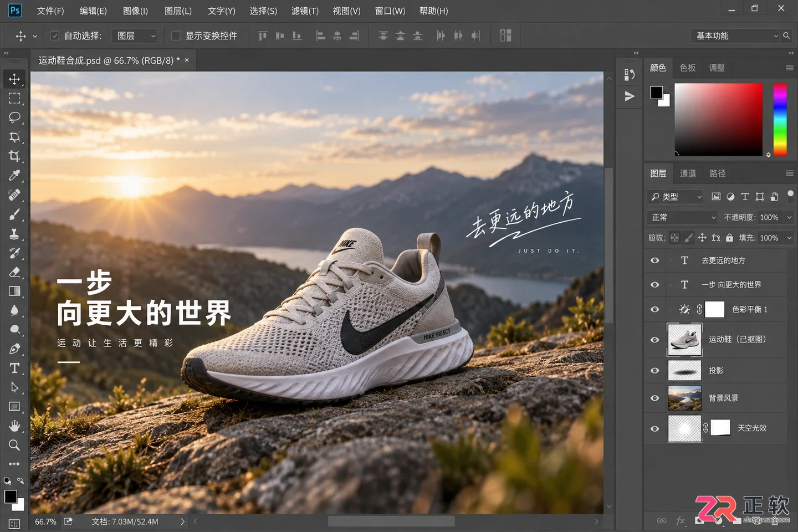Select the Lasso tool
Screen dimensions: 798x532
[14, 117]
